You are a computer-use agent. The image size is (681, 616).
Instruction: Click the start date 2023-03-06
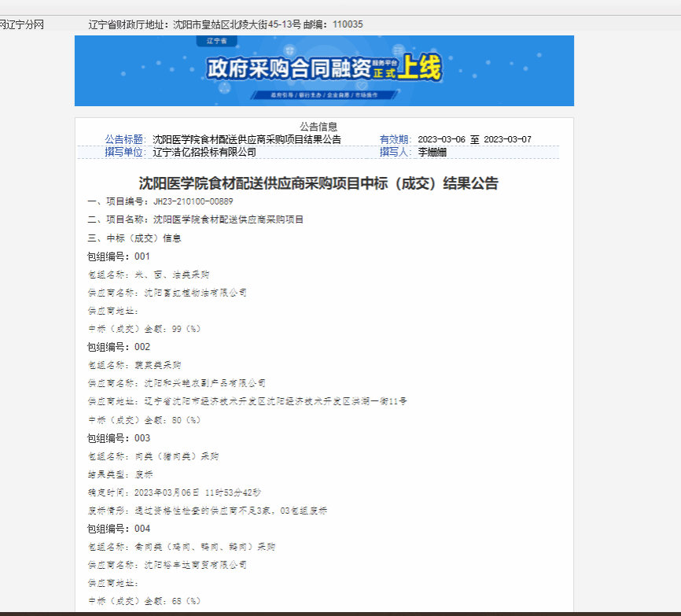(442, 139)
